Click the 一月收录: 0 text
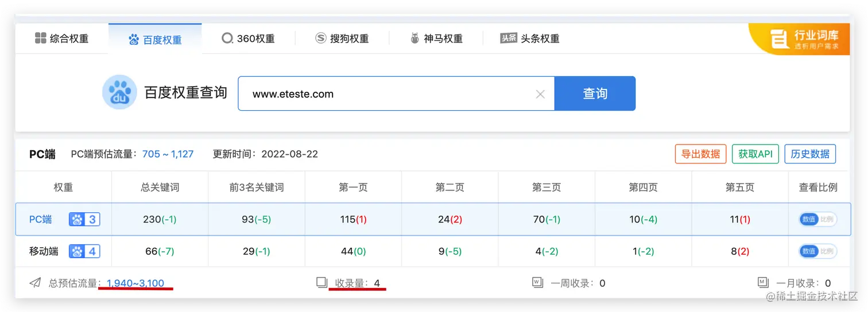This screenshot has width=868, height=312. (x=804, y=283)
